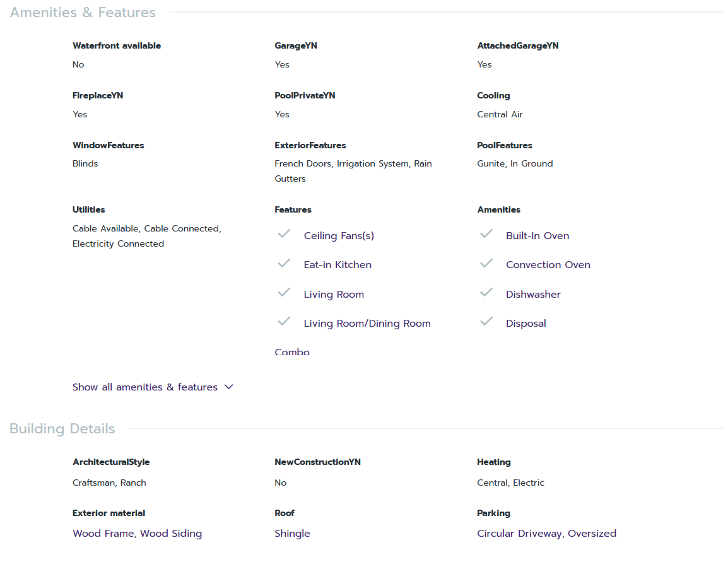Viewport: 728px width, 574px height.
Task: Click the checkmark icon next to Convection Oven
Action: (x=486, y=263)
